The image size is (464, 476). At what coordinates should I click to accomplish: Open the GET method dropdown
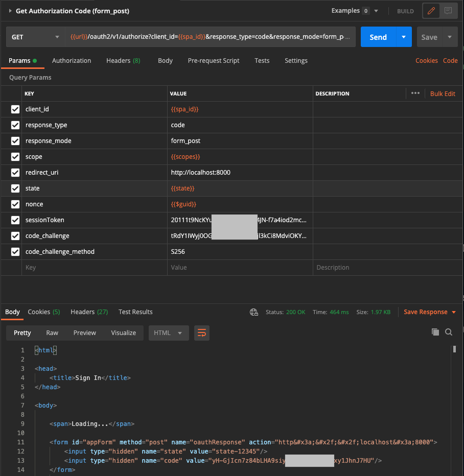click(x=36, y=37)
